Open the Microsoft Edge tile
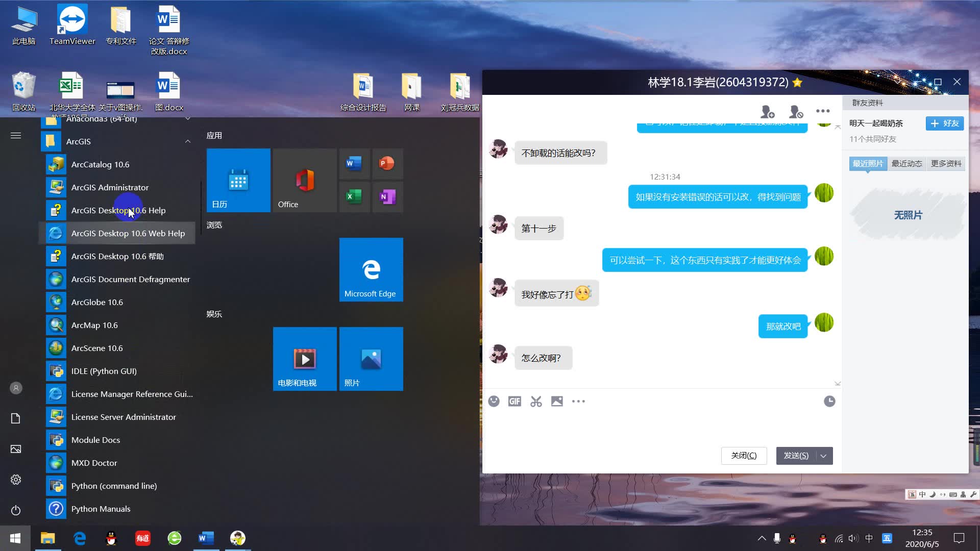 [371, 269]
